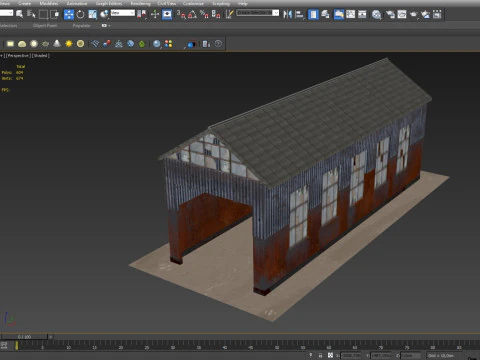Screen dimensions: 480x360
Task: Click the yellow ring torus icon
Action: coord(80,44)
